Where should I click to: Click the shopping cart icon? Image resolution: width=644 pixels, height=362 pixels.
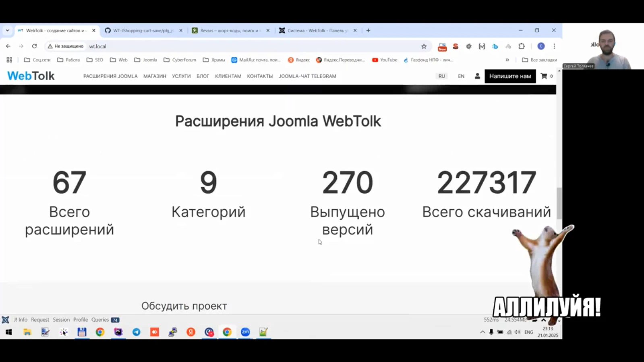point(544,76)
